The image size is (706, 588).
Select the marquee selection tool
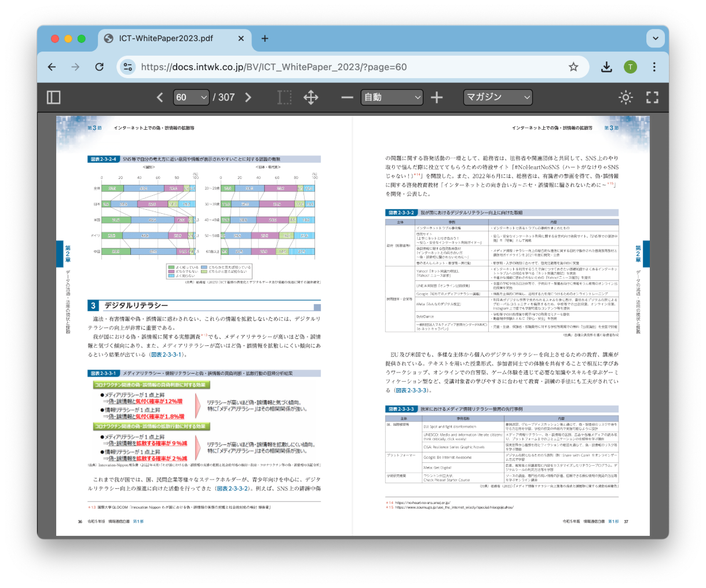pyautogui.click(x=284, y=97)
